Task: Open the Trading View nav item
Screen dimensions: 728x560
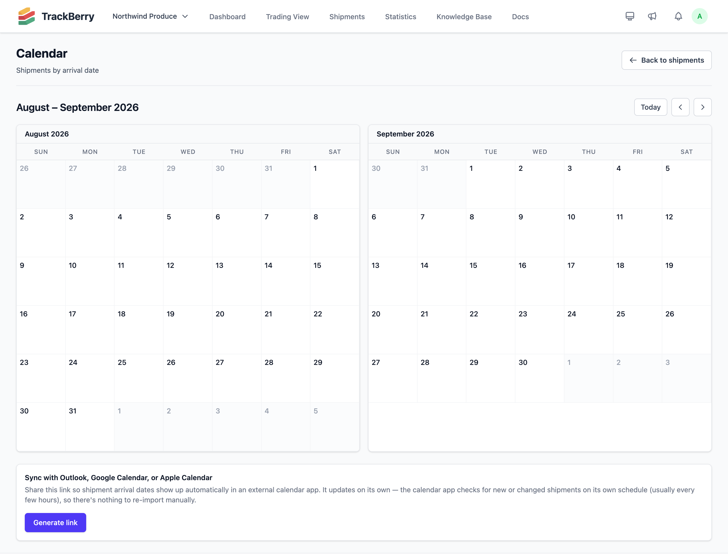Action: click(287, 16)
